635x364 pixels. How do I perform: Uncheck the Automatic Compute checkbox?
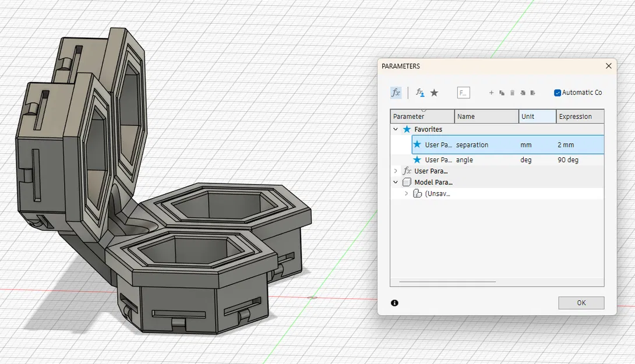click(558, 92)
